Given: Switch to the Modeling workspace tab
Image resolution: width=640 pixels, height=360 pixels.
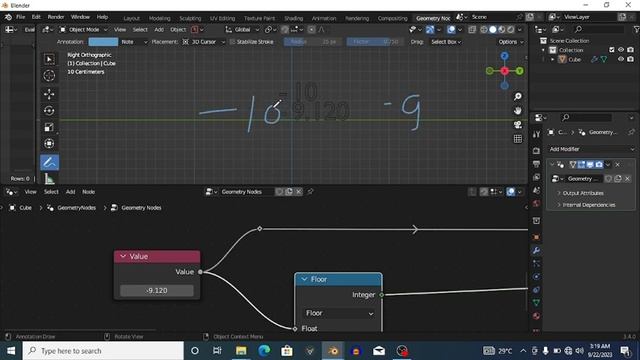Looking at the screenshot, I should (160, 18).
